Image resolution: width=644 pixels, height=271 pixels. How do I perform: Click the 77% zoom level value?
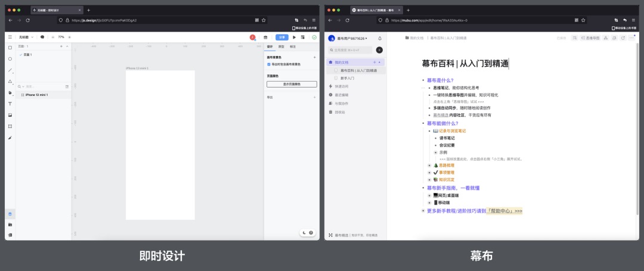(61, 37)
